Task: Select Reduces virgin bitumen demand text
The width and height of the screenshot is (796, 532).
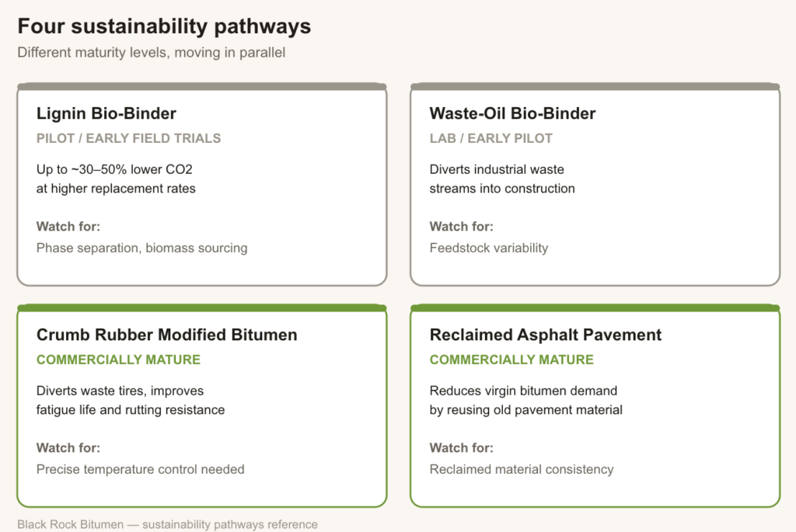Action: coord(525,400)
